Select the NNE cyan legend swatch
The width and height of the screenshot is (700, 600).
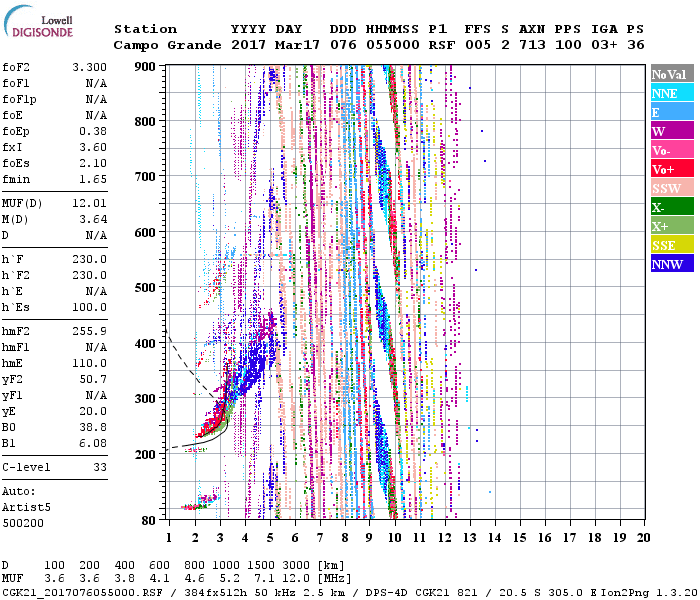click(x=672, y=93)
